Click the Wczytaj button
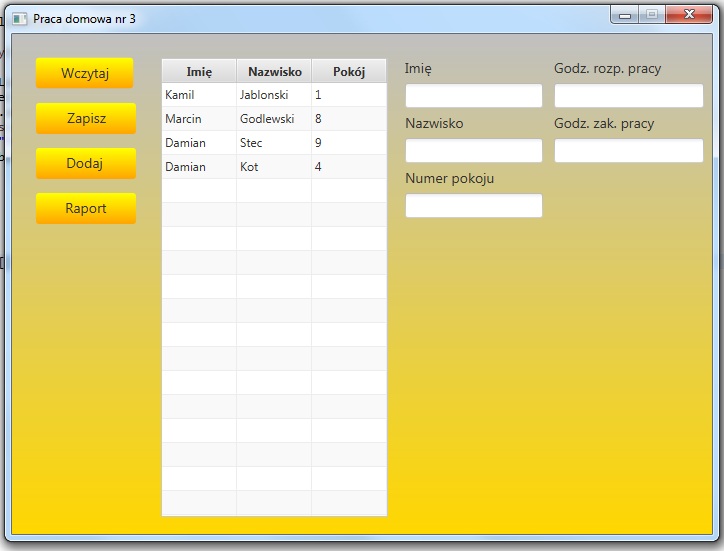Screen dimensions: 724x551 click(85, 73)
